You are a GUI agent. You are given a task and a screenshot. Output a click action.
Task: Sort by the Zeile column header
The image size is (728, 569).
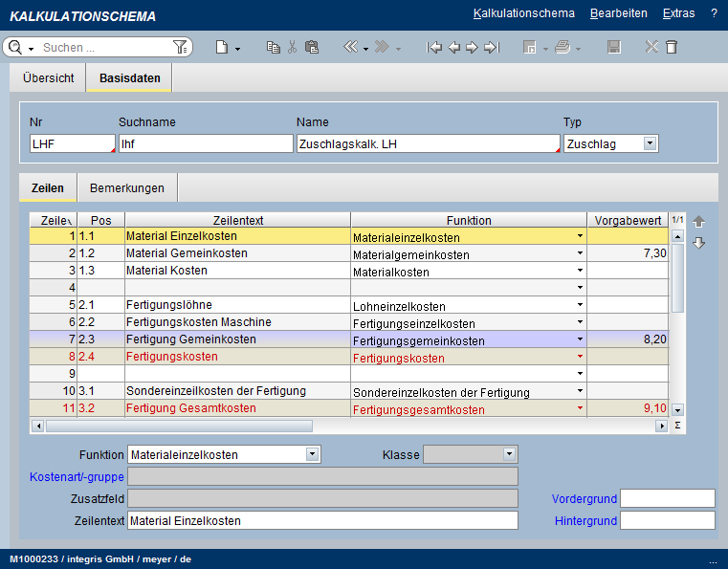(54, 220)
